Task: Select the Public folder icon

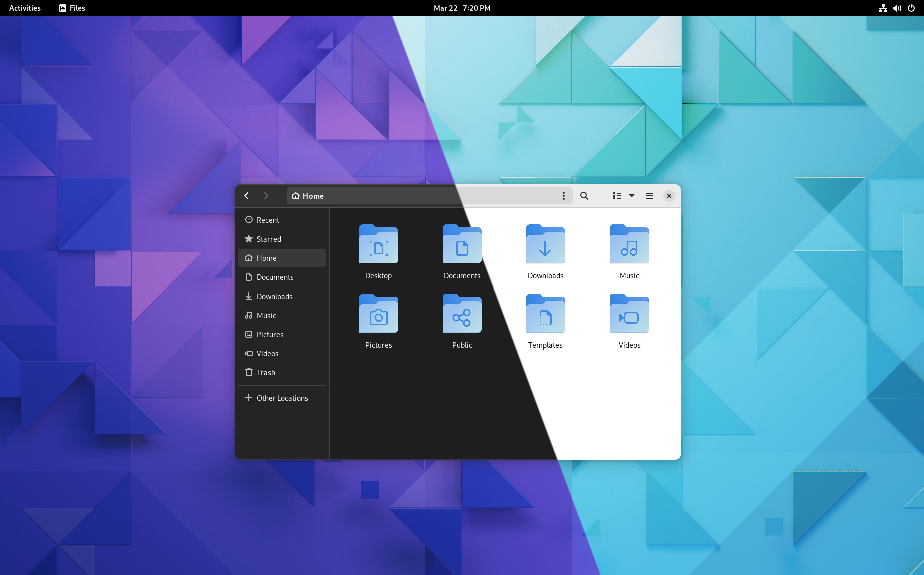Action: point(462,313)
